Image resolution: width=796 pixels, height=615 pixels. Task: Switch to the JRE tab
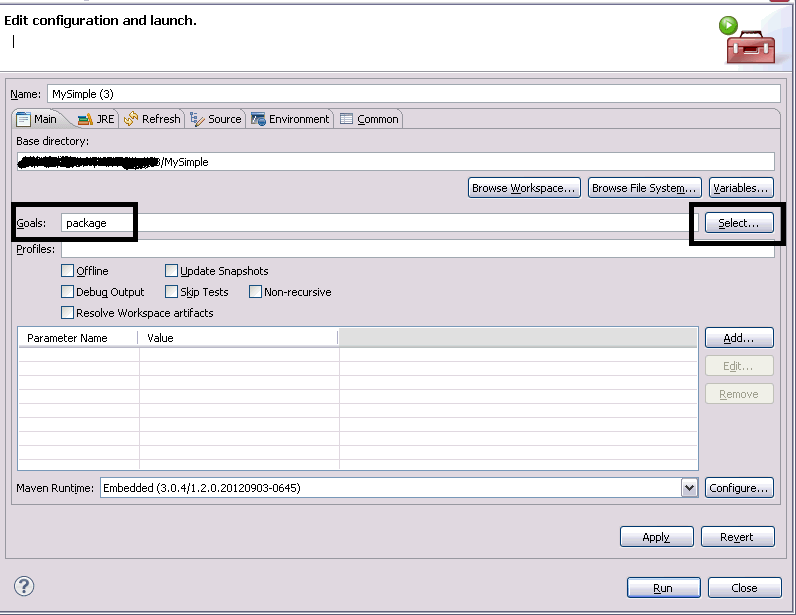tap(97, 119)
